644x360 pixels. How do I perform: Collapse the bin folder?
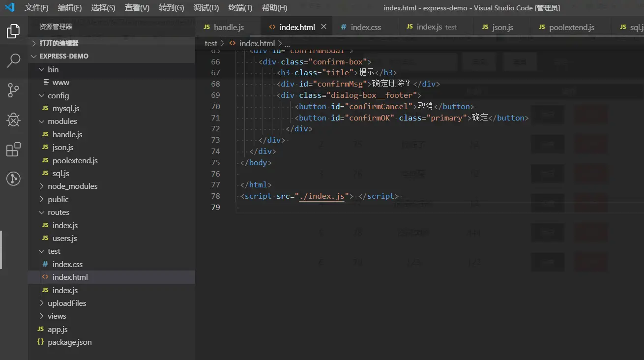[x=42, y=69]
